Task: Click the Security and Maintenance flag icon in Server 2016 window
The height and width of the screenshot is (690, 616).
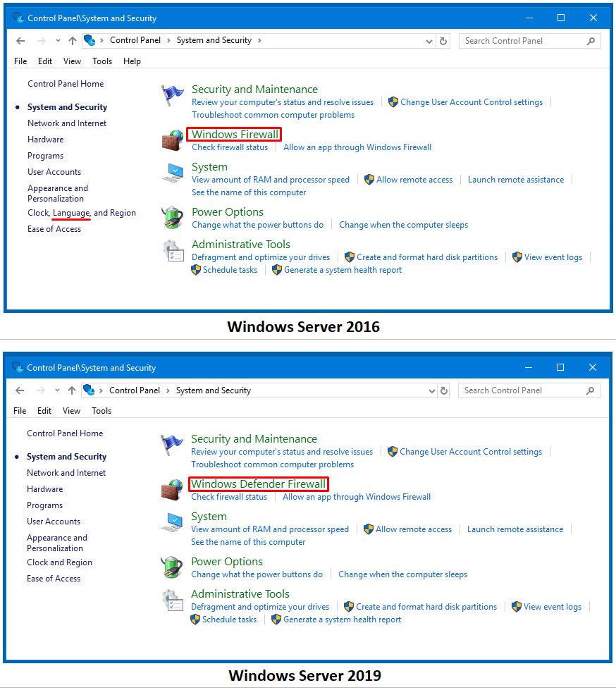Action: tap(173, 95)
